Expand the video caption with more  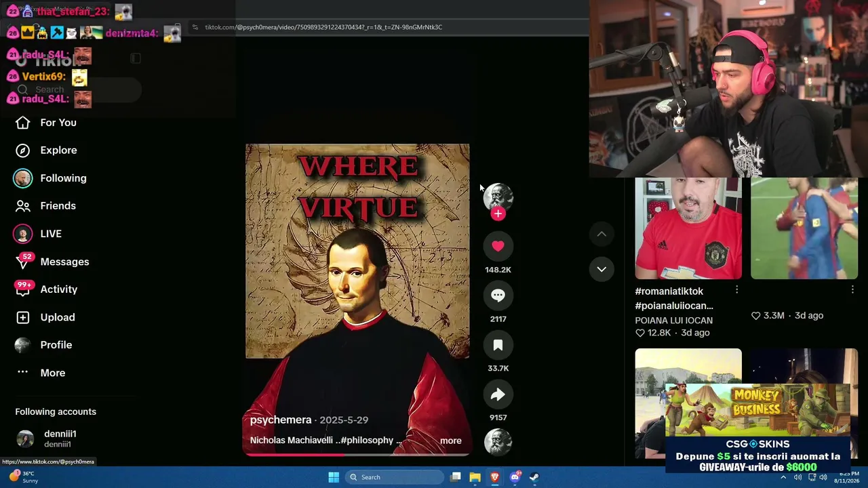tap(450, 441)
